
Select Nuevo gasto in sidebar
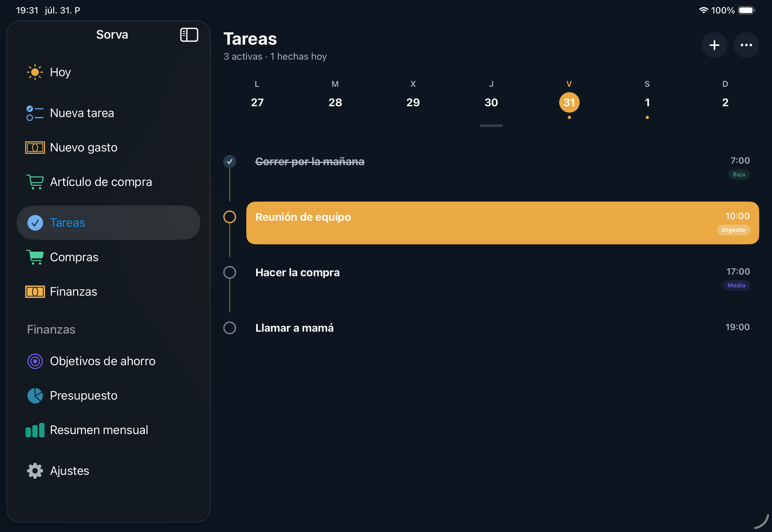point(109,148)
